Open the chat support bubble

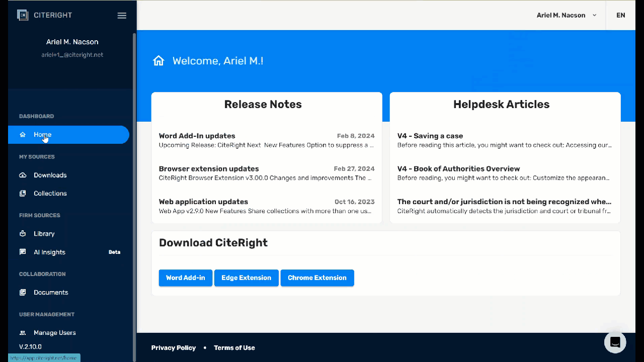click(x=615, y=342)
